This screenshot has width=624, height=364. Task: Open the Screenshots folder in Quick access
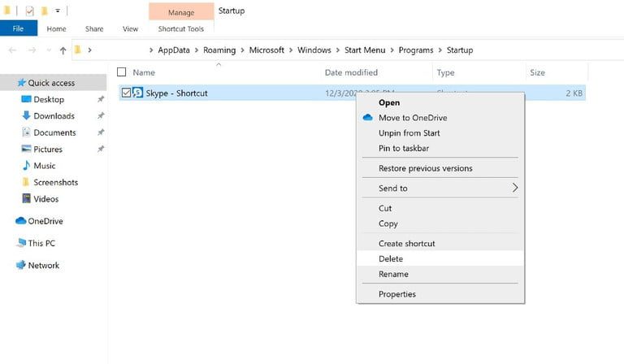click(55, 182)
